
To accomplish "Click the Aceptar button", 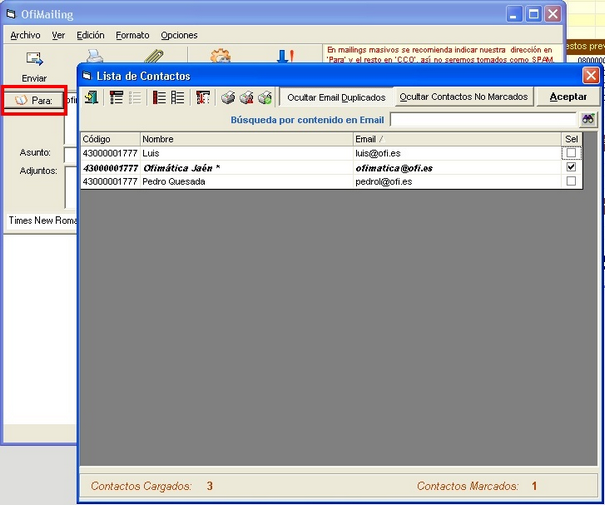I will tap(568, 96).
